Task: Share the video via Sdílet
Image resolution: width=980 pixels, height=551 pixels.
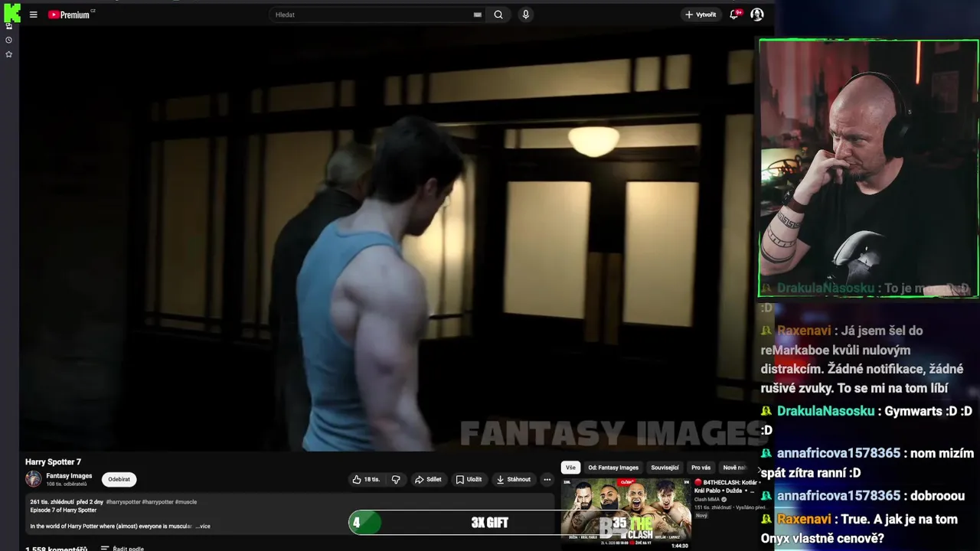Action: pos(428,480)
